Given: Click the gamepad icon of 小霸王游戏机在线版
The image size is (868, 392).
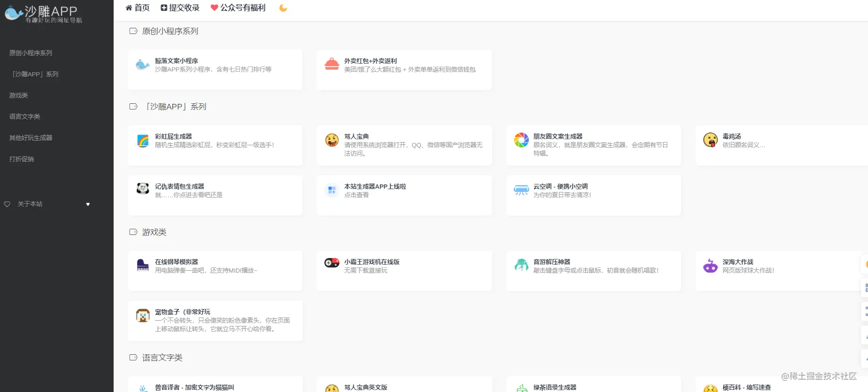Looking at the screenshot, I should click(332, 263).
